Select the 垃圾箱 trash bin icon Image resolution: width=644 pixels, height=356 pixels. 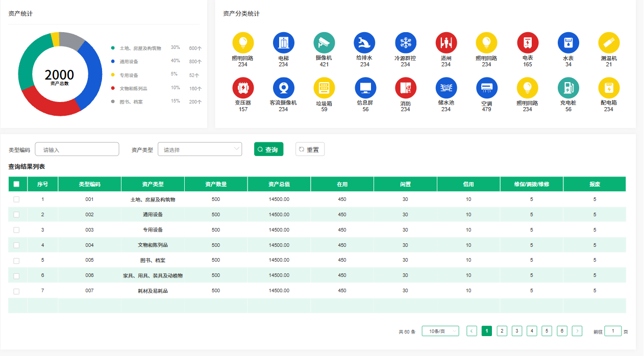coord(324,88)
